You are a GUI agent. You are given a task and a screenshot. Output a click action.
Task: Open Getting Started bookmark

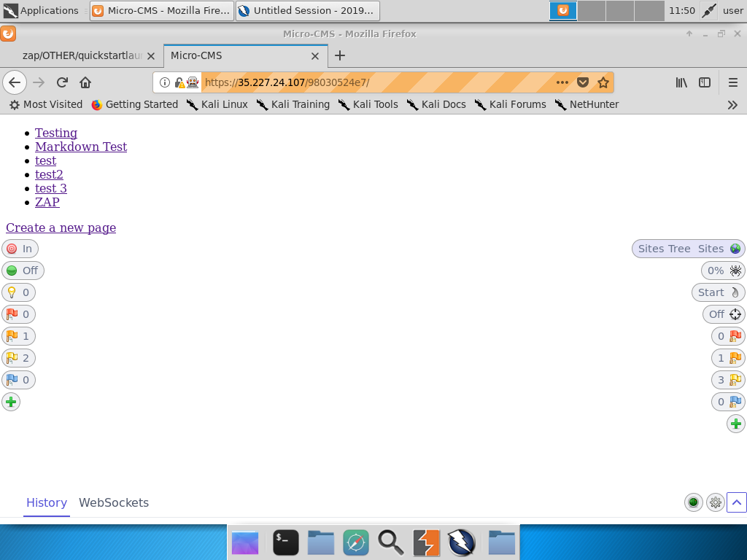135,104
